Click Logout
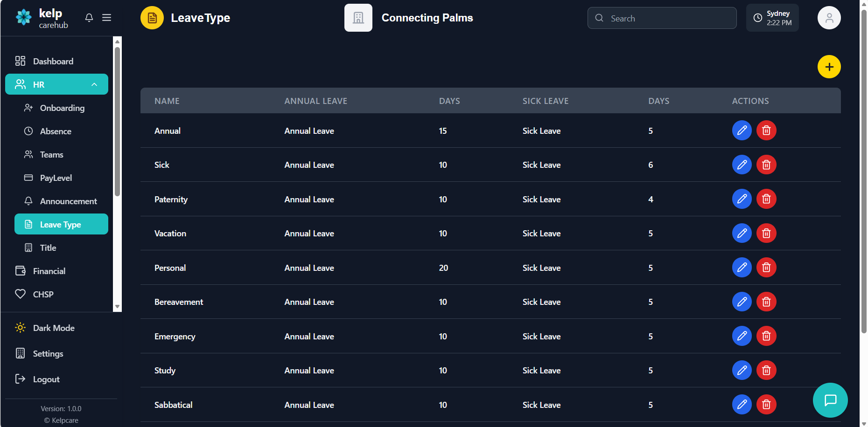This screenshot has height=427, width=868. (x=46, y=379)
